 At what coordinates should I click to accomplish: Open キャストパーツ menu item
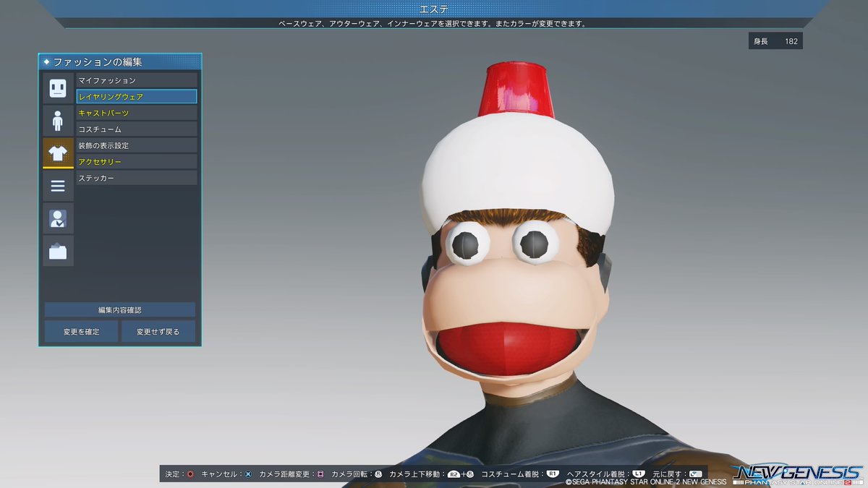[x=137, y=113]
